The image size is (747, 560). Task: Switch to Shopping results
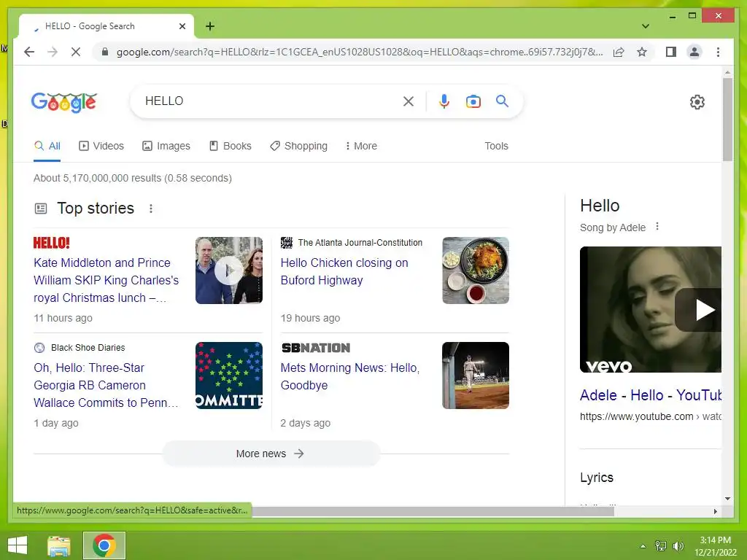[298, 146]
